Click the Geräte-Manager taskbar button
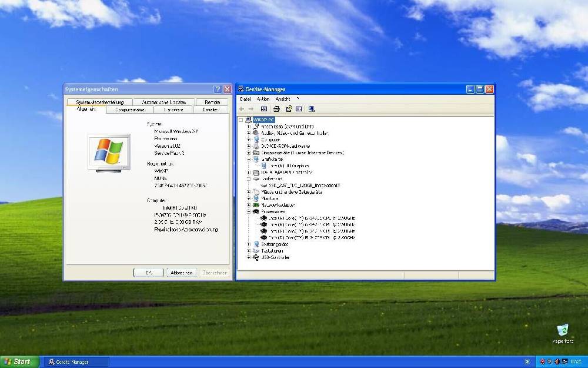Viewport: 588px width, 368px height. (78, 362)
